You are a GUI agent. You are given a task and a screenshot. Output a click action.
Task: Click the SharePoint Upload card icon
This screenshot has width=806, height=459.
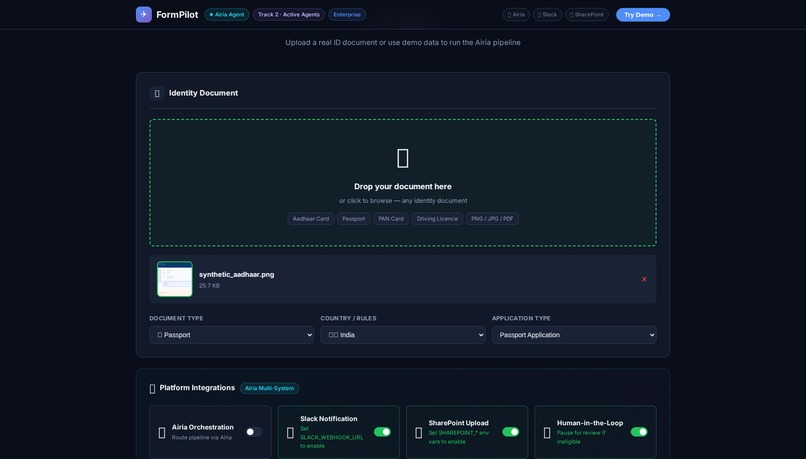pos(418,433)
